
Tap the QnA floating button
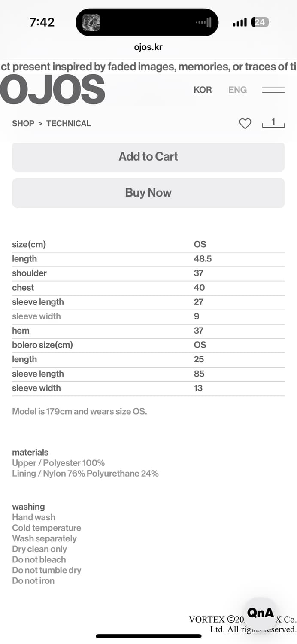pos(261,613)
